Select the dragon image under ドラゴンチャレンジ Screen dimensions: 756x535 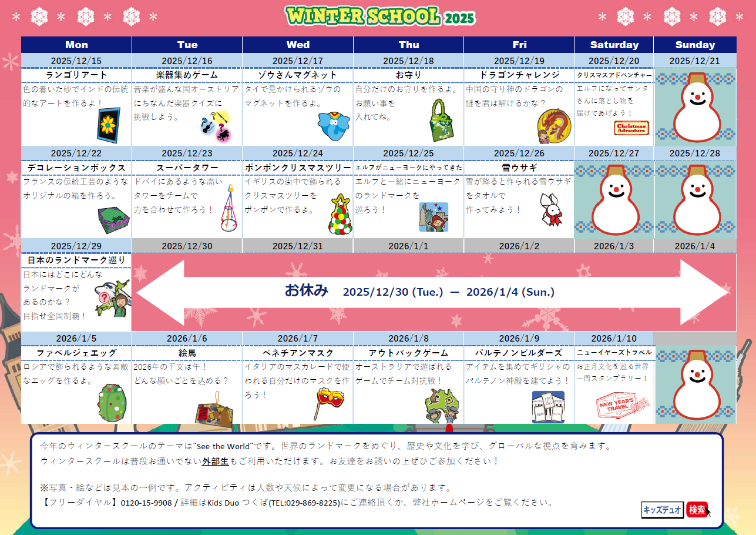[554, 125]
